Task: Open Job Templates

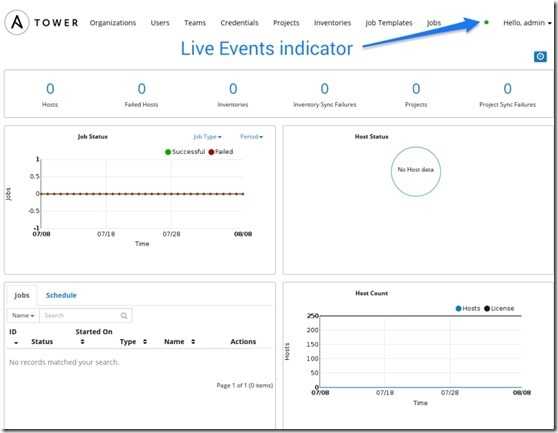Action: point(389,23)
